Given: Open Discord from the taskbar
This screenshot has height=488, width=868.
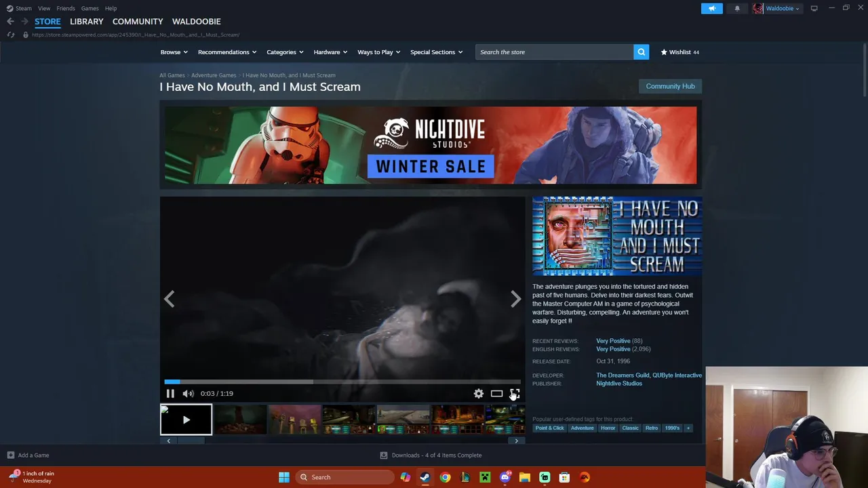Looking at the screenshot, I should 505,477.
